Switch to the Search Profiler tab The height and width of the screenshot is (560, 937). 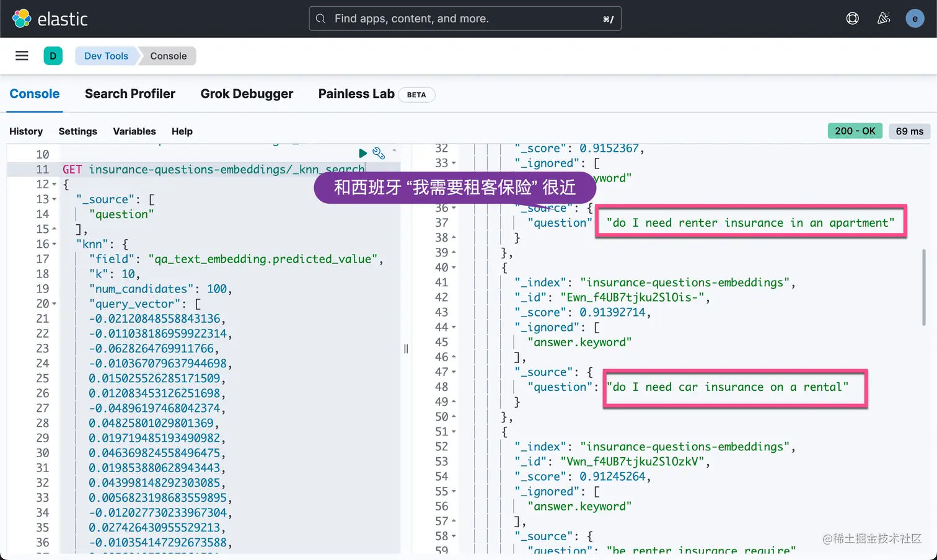pyautogui.click(x=130, y=94)
